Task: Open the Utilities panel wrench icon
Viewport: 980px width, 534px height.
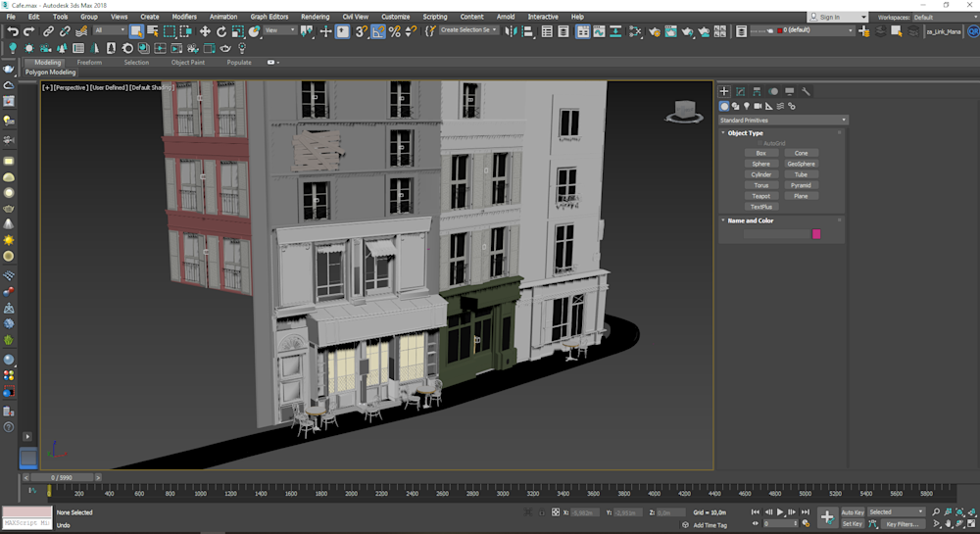Action: (x=806, y=91)
